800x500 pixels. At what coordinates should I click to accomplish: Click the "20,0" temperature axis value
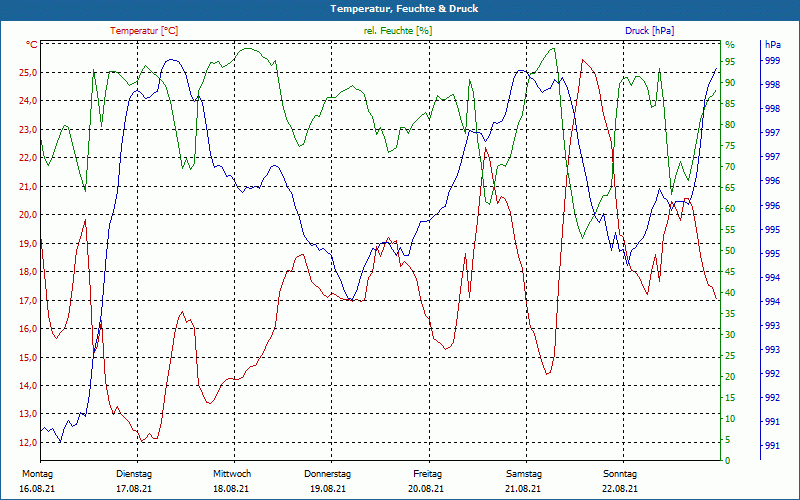pyautogui.click(x=28, y=214)
